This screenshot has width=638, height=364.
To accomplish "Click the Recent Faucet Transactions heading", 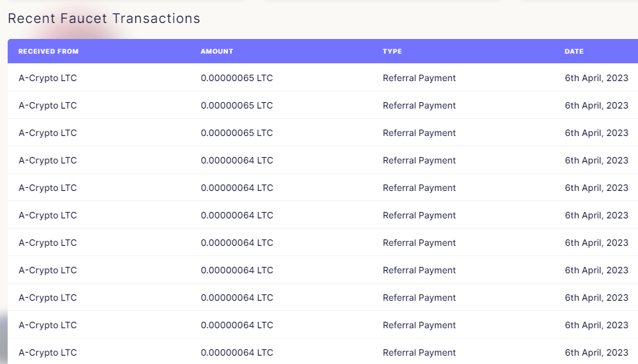I will tap(104, 19).
